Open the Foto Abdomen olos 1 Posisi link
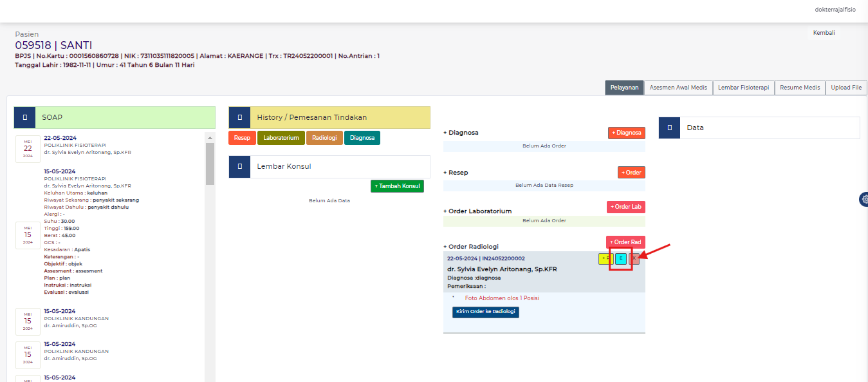The width and height of the screenshot is (868, 382). (502, 298)
